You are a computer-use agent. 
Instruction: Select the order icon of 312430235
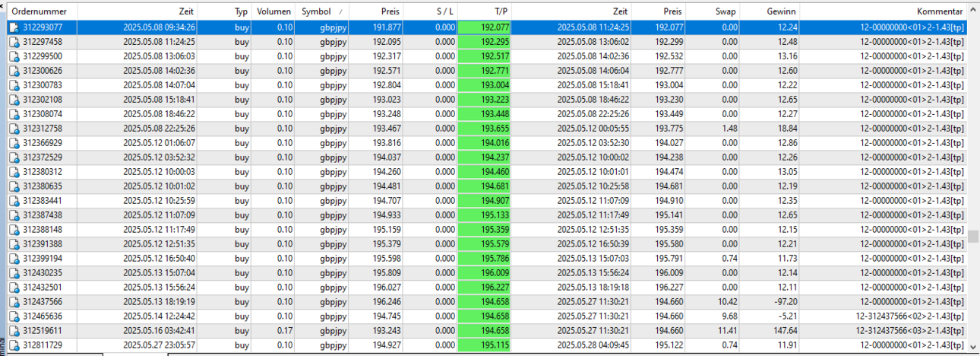click(14, 272)
